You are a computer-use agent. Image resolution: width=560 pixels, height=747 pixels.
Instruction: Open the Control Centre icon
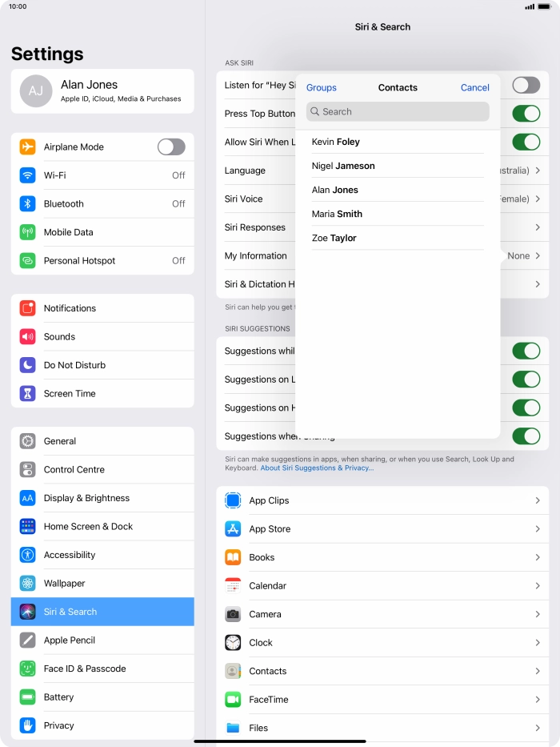pyautogui.click(x=28, y=470)
